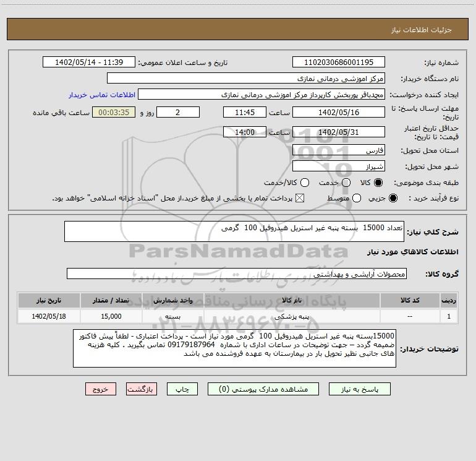Click the validity time field 14:00

(x=245, y=132)
